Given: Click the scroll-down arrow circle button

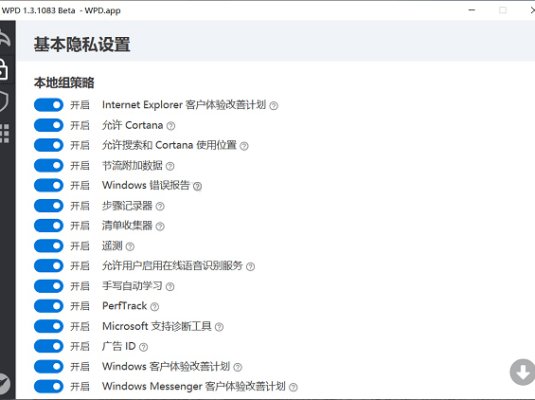Looking at the screenshot, I should tap(522, 372).
